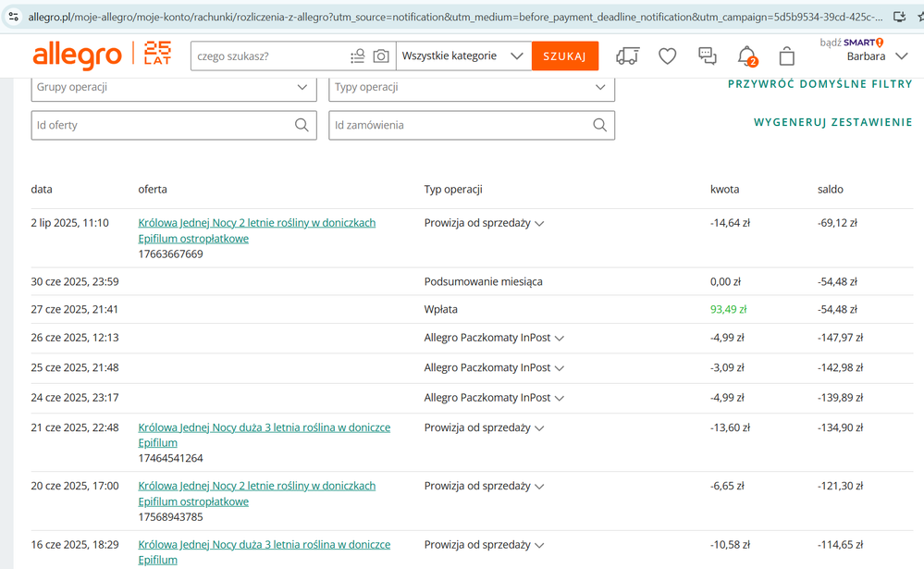This screenshot has height=569, width=924.
Task: Click bądź SMART link
Action: coord(852,43)
